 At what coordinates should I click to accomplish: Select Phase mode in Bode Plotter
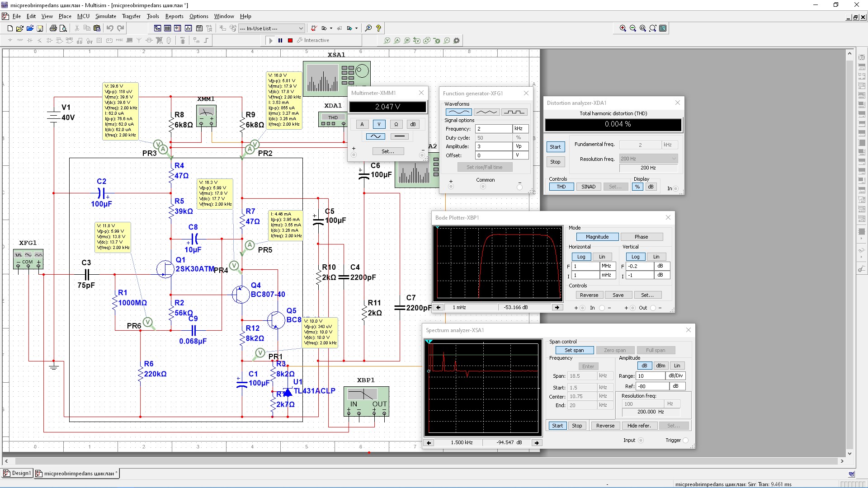(641, 237)
